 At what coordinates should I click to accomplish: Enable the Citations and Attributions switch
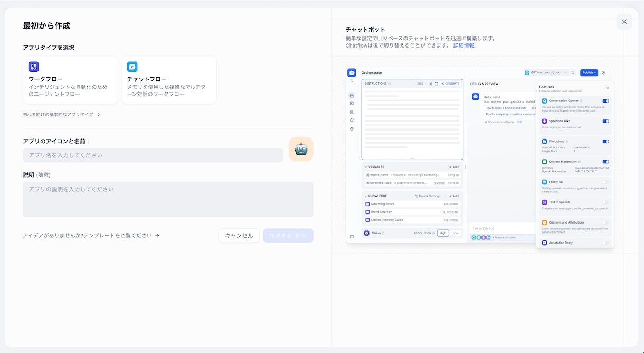pos(605,222)
